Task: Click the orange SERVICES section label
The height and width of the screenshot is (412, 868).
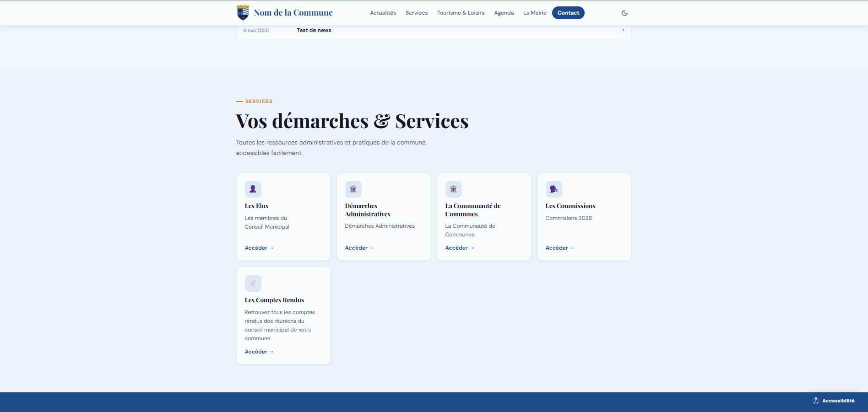Action: [x=259, y=101]
